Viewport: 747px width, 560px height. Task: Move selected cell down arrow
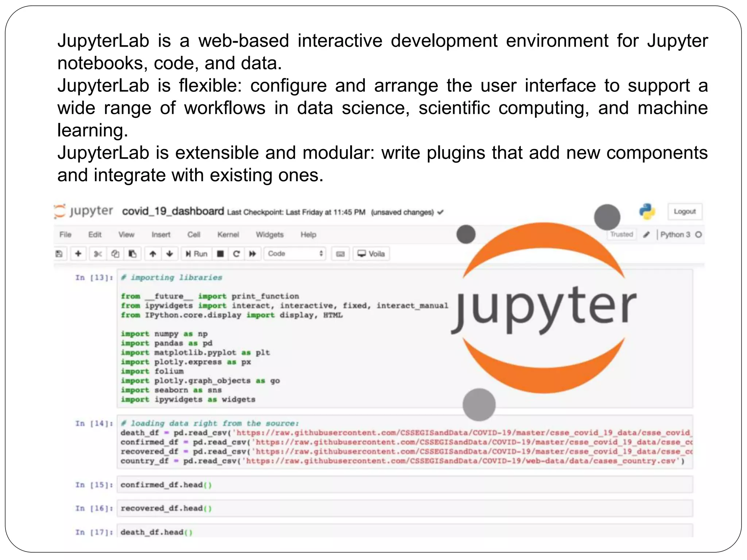170,254
